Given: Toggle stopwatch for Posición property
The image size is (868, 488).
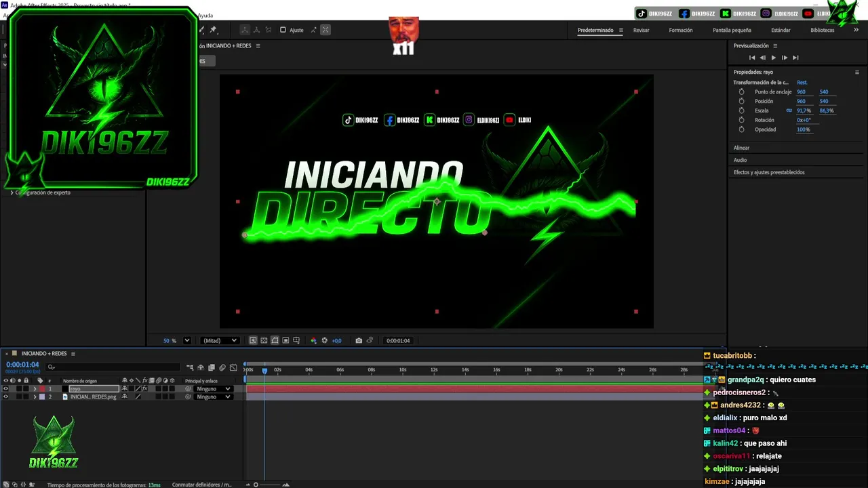Looking at the screenshot, I should (x=741, y=101).
